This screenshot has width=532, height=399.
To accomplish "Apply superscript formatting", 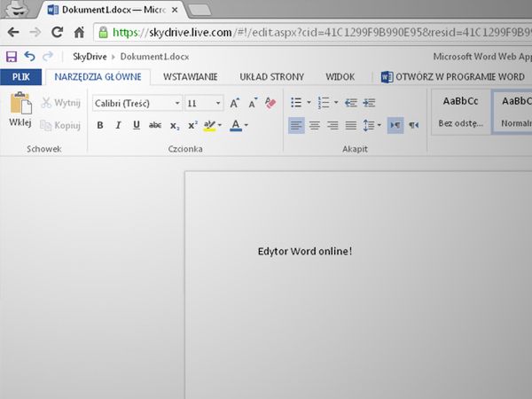I will 192,125.
